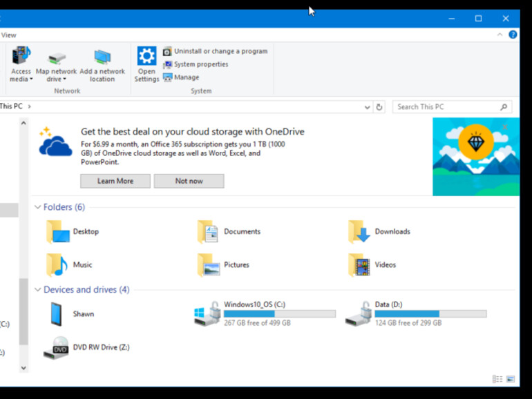Open the blue Help question icon
532x399 pixels.
pos(513,35)
